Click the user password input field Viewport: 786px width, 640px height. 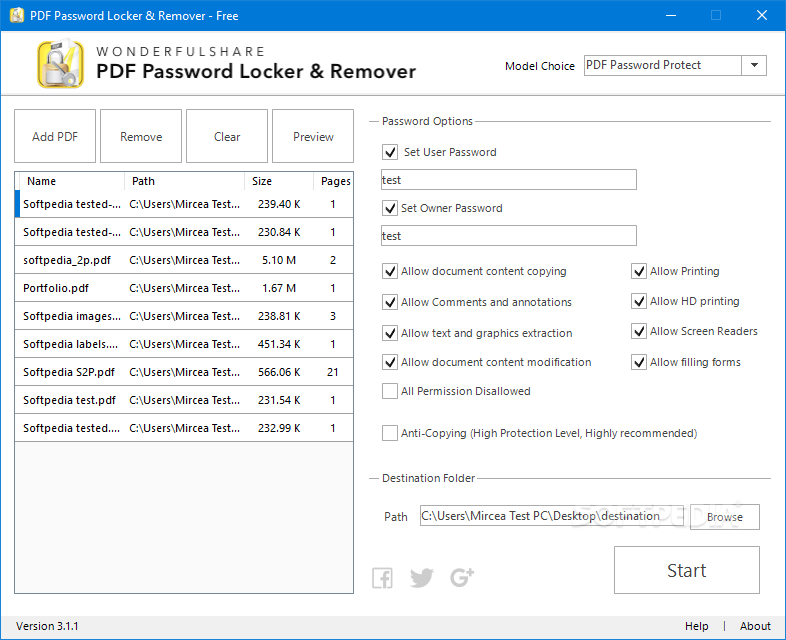tap(509, 179)
